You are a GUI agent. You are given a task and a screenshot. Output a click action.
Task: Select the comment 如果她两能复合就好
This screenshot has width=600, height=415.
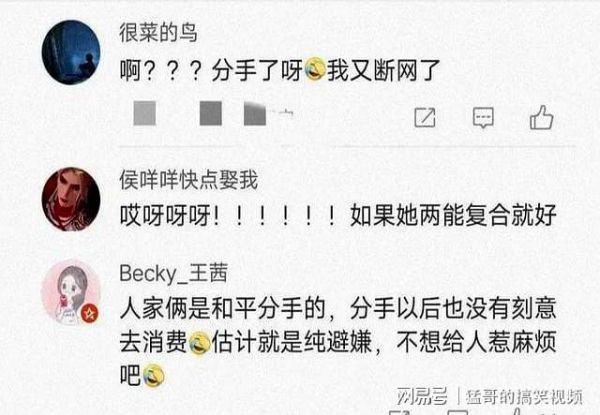(453, 215)
